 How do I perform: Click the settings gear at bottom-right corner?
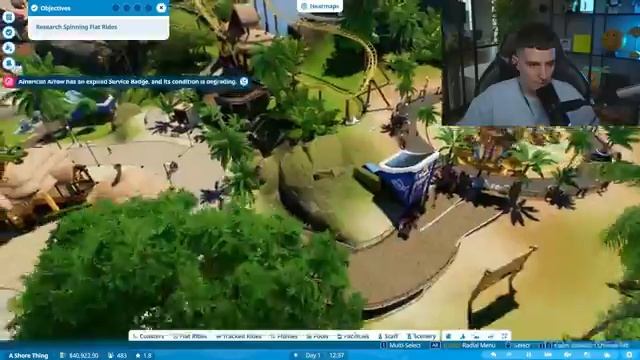[629, 355]
